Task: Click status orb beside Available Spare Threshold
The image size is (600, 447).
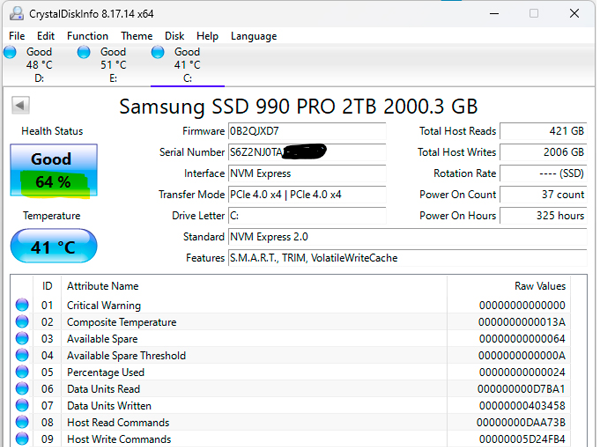Action: click(x=22, y=355)
